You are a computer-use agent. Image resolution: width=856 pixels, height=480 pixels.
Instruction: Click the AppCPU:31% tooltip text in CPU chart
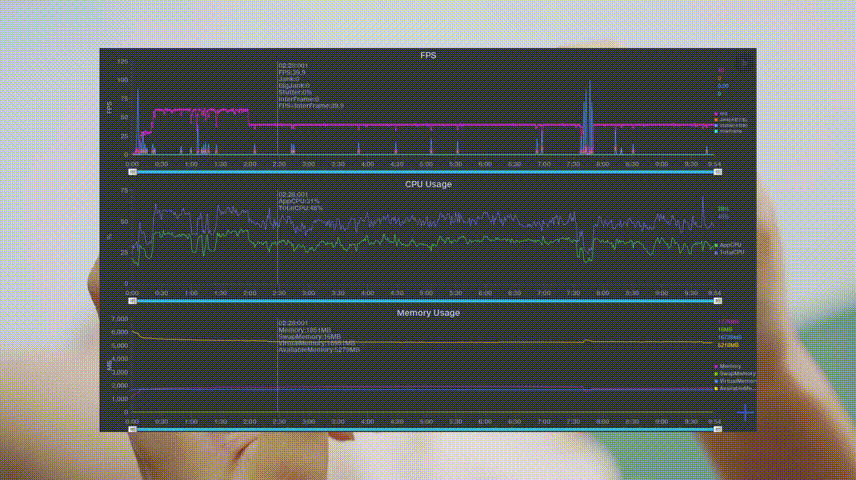click(299, 202)
